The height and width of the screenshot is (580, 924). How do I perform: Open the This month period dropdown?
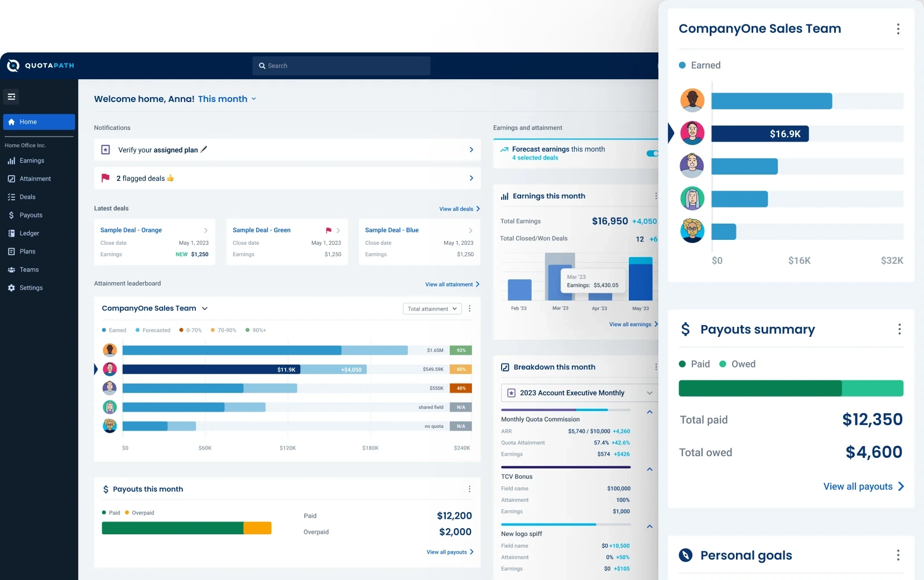227,99
